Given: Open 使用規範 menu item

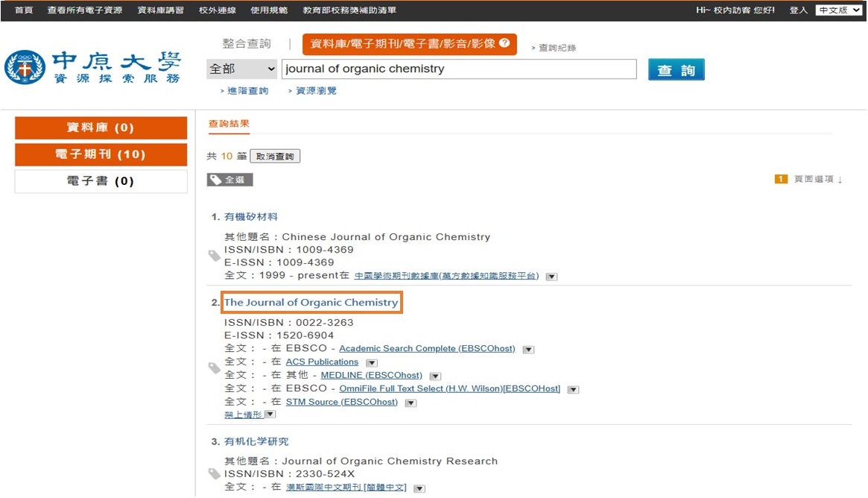Looking at the screenshot, I should click(269, 10).
